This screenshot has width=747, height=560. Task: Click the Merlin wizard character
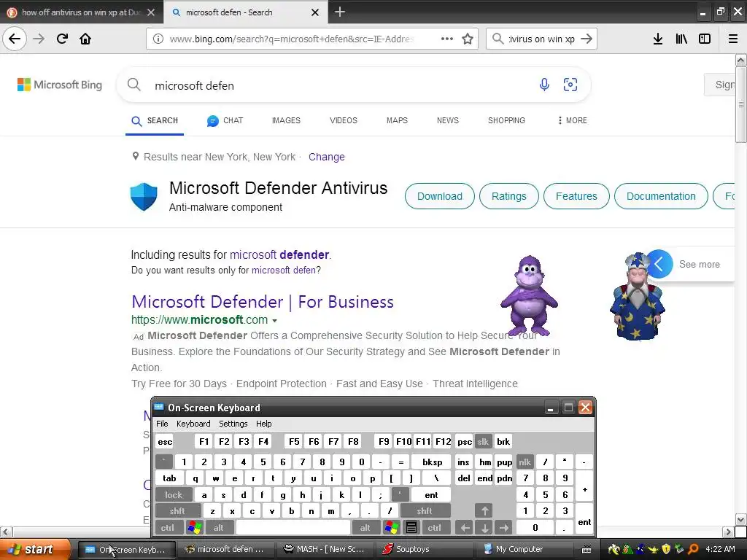pos(637,297)
